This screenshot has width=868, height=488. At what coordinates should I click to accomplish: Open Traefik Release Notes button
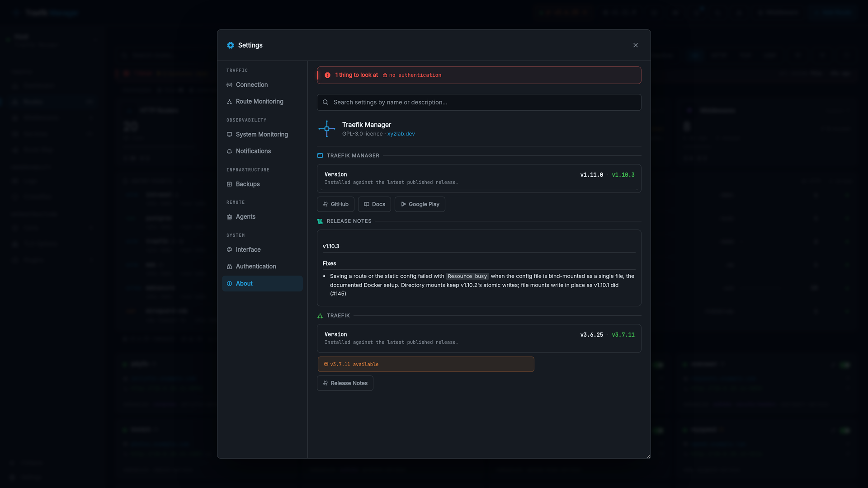(x=345, y=383)
